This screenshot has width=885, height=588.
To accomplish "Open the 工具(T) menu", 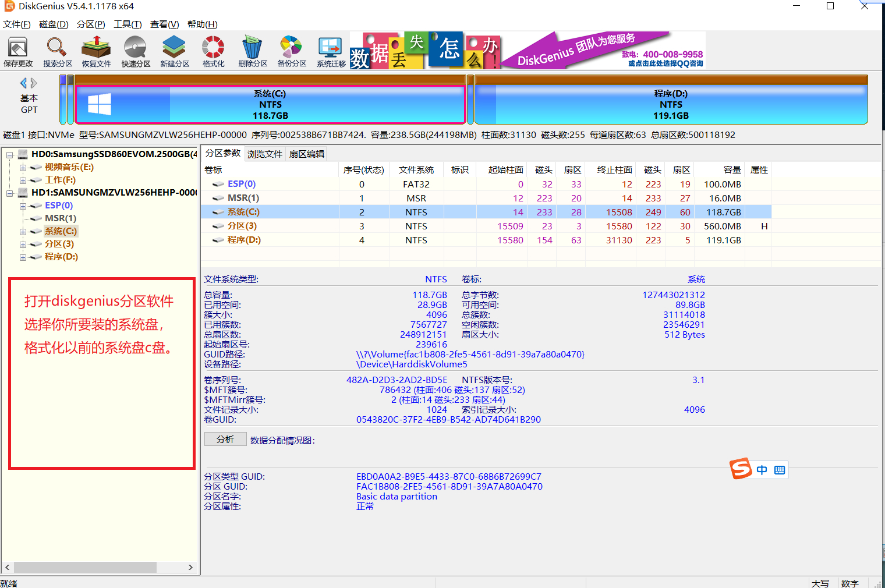I will tap(128, 24).
